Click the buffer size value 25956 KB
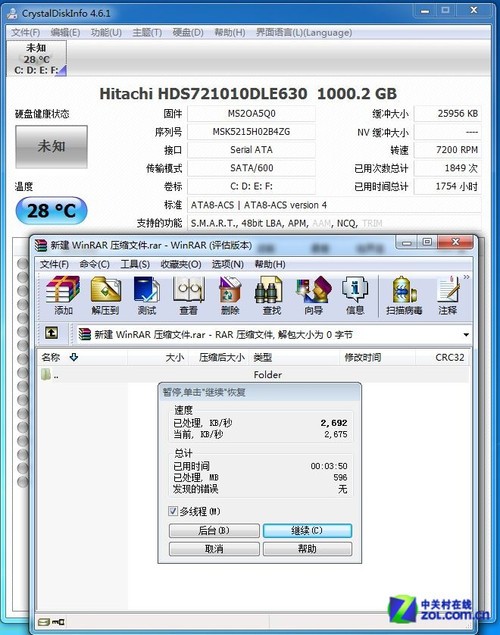This screenshot has height=635, width=500. [447, 113]
